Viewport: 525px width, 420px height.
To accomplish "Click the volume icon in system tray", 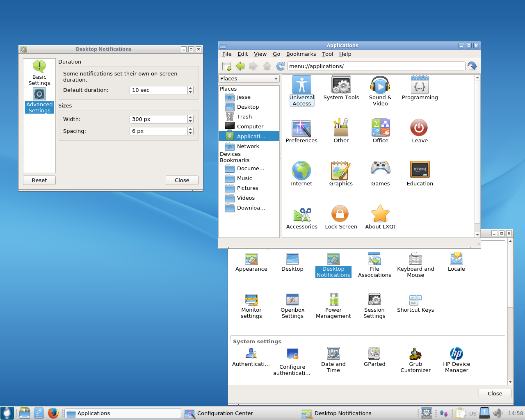I will point(498,413).
